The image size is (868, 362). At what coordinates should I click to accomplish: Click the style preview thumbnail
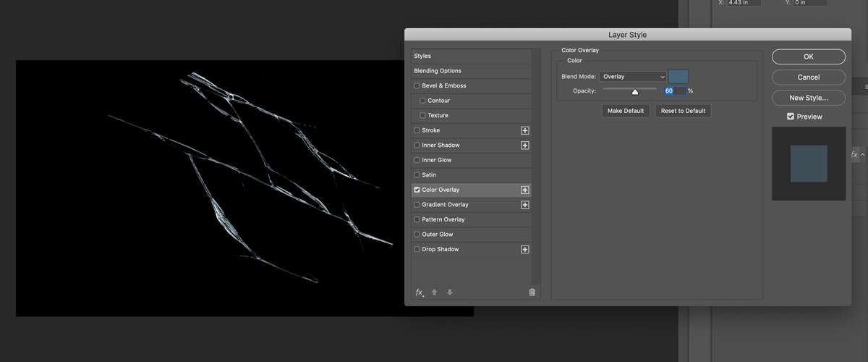click(809, 164)
